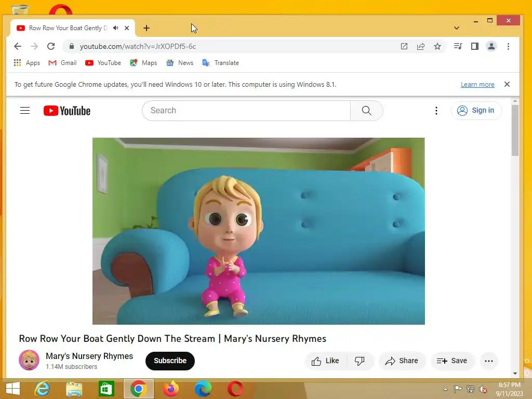The image size is (532, 399).
Task: Open the News bookmark
Action: click(180, 63)
